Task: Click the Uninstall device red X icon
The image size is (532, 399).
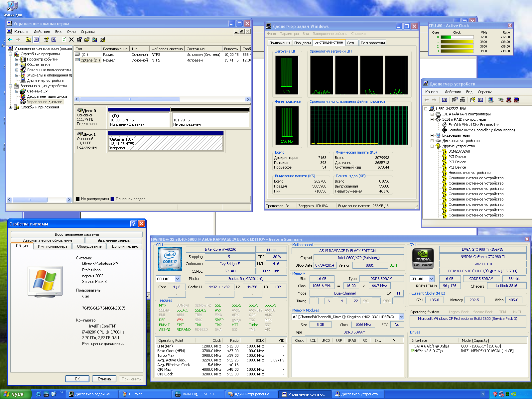Action: [509, 100]
